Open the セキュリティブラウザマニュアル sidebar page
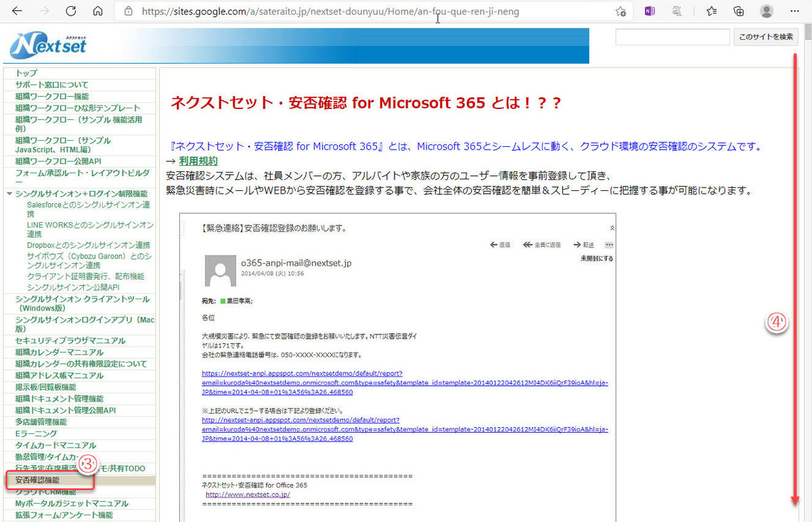Screen dimensions: 812x522 click(x=70, y=341)
